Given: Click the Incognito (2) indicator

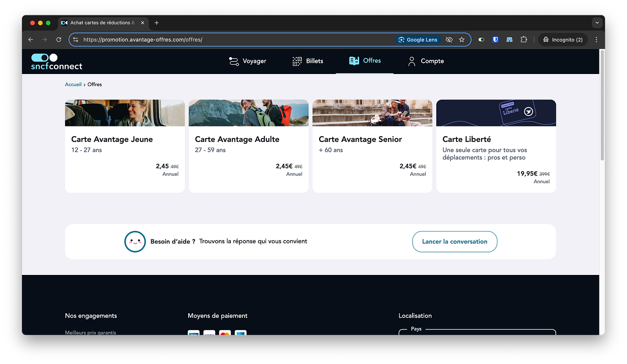Looking at the screenshot, I should tap(563, 40).
